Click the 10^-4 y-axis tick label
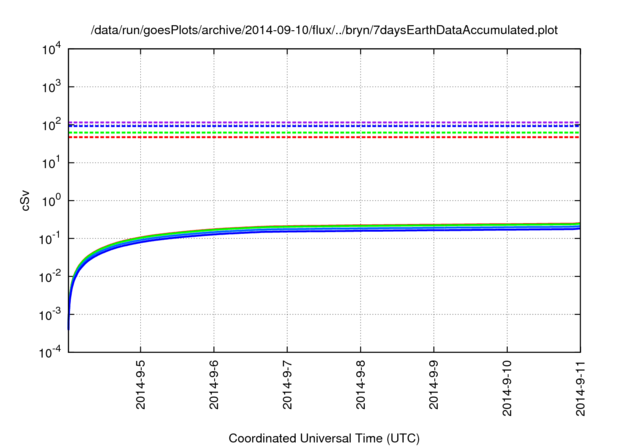This screenshot has height=448, width=640. coord(50,352)
